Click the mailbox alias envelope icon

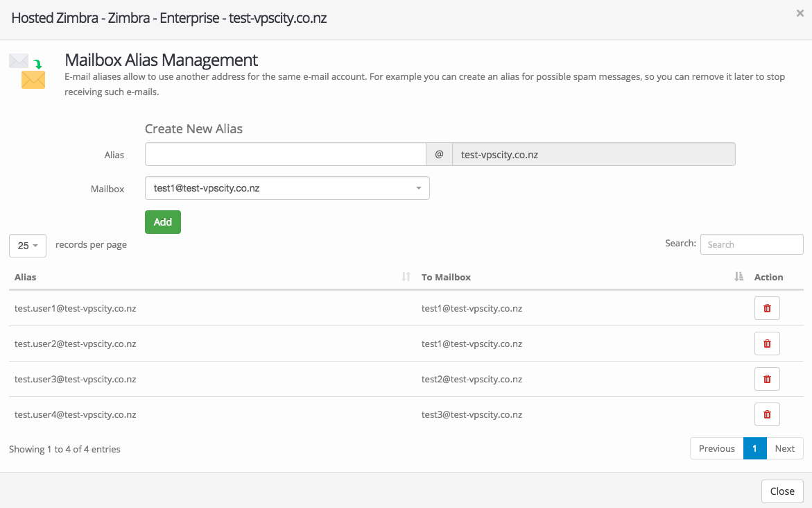point(28,71)
